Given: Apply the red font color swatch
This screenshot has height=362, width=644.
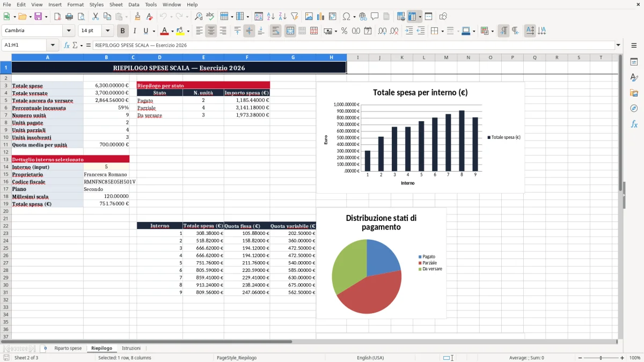Looking at the screenshot, I should [x=165, y=31].
